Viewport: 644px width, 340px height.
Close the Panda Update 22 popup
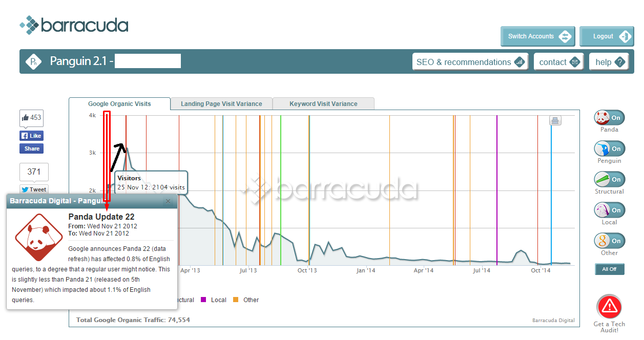(168, 201)
